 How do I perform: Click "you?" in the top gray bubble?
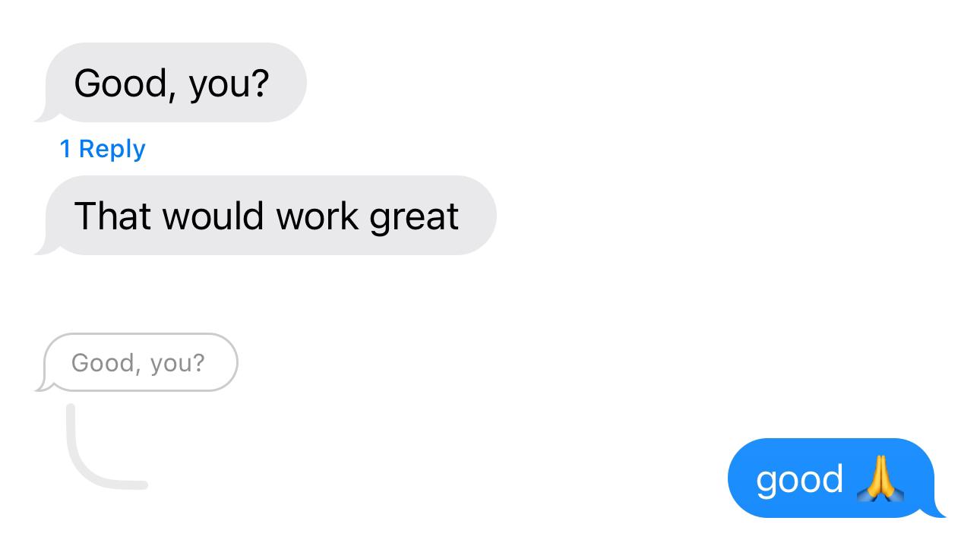(x=229, y=84)
